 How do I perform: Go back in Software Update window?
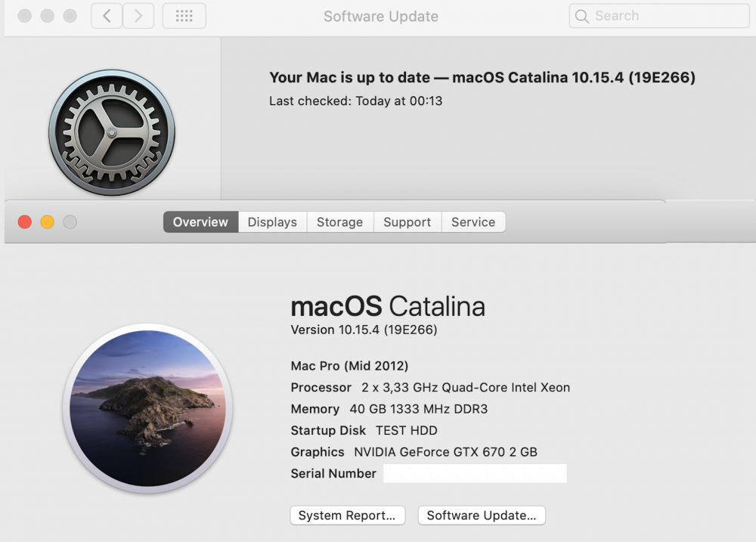tap(107, 16)
